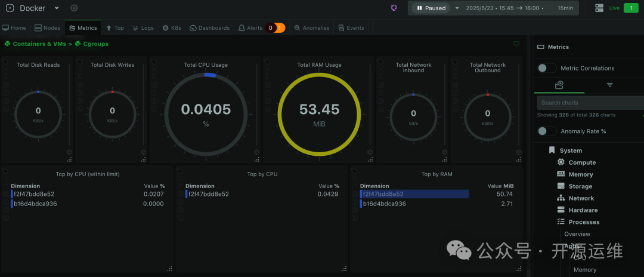
Task: Select Overview under Processes
Action: click(577, 234)
